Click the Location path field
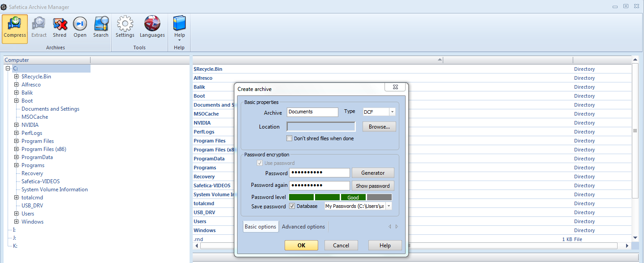 (321, 127)
